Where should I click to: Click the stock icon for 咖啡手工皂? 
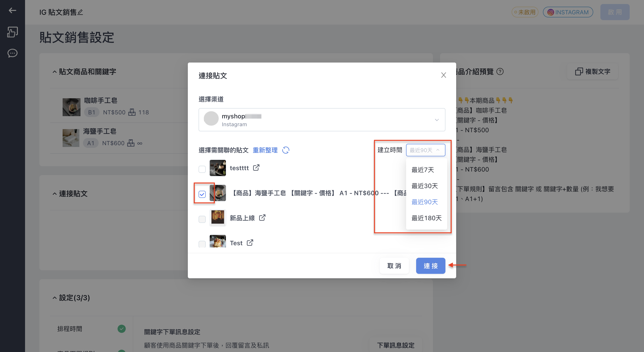pyautogui.click(x=132, y=112)
